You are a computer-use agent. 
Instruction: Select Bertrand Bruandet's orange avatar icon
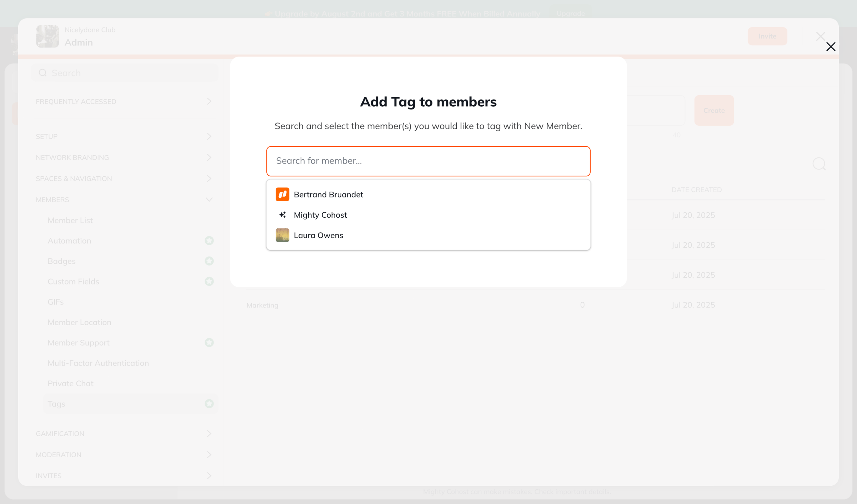point(282,195)
